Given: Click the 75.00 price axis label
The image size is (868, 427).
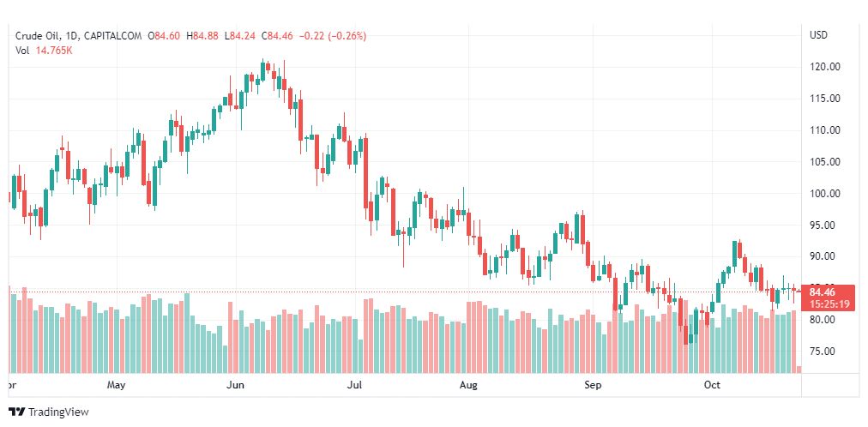Looking at the screenshot, I should pyautogui.click(x=823, y=352).
